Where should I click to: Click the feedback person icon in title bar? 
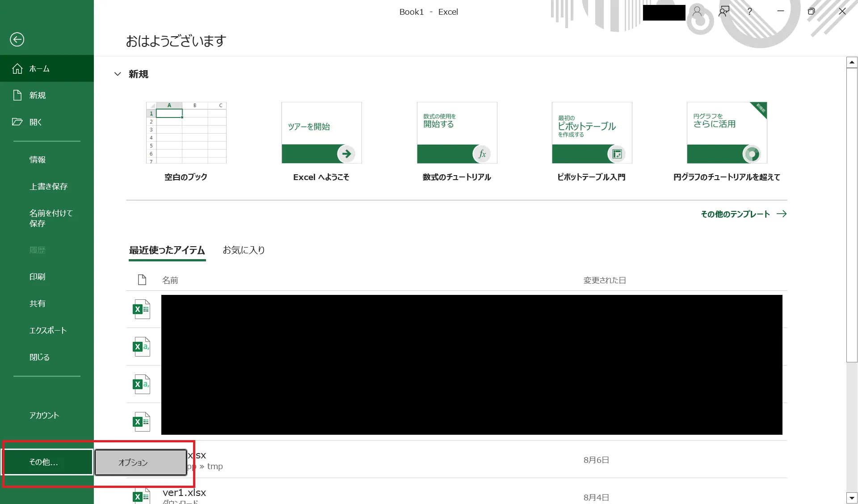pos(723,12)
